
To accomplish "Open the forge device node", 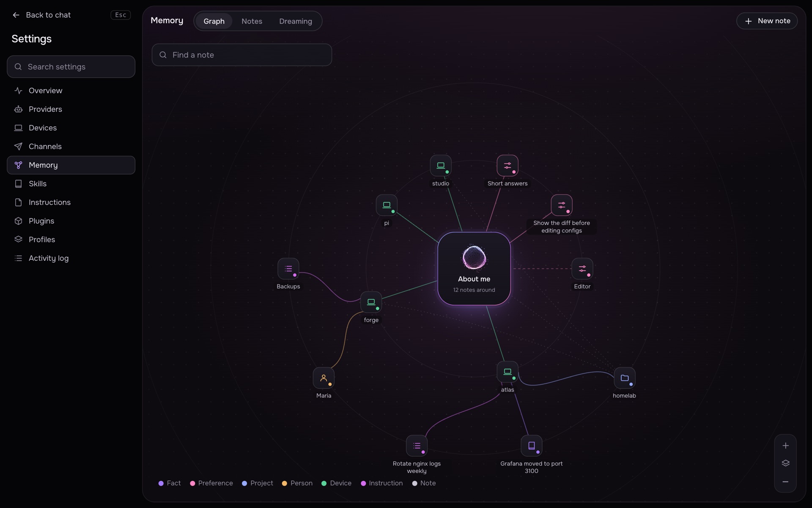I will pos(371,302).
